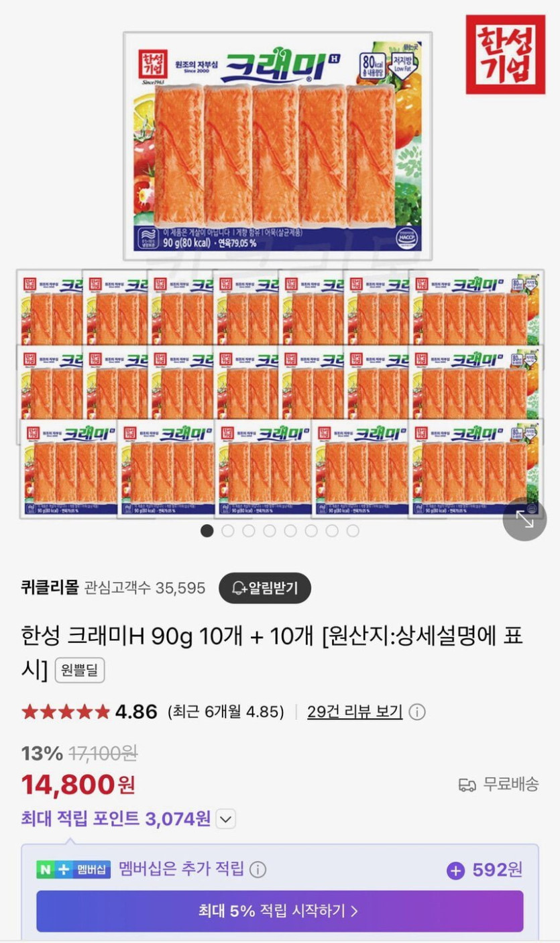Tap the membership info circle icon
Screen dimensions: 560x943
pyautogui.click(x=258, y=870)
